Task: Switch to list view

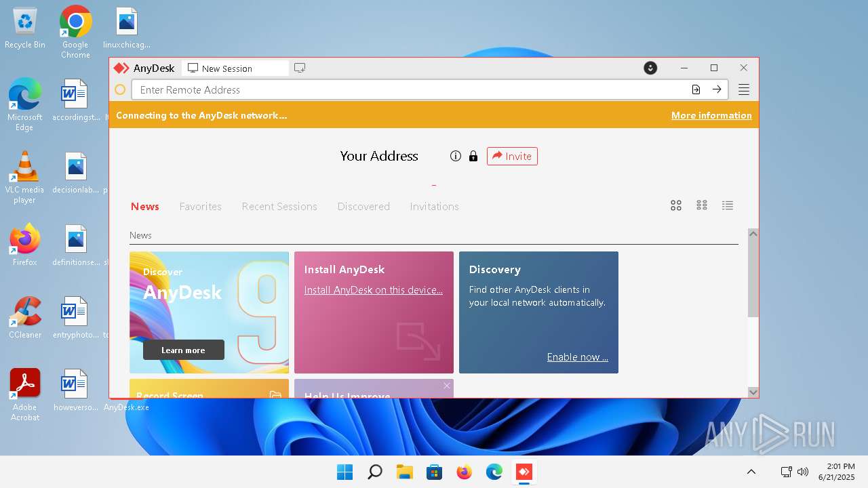Action: [728, 205]
